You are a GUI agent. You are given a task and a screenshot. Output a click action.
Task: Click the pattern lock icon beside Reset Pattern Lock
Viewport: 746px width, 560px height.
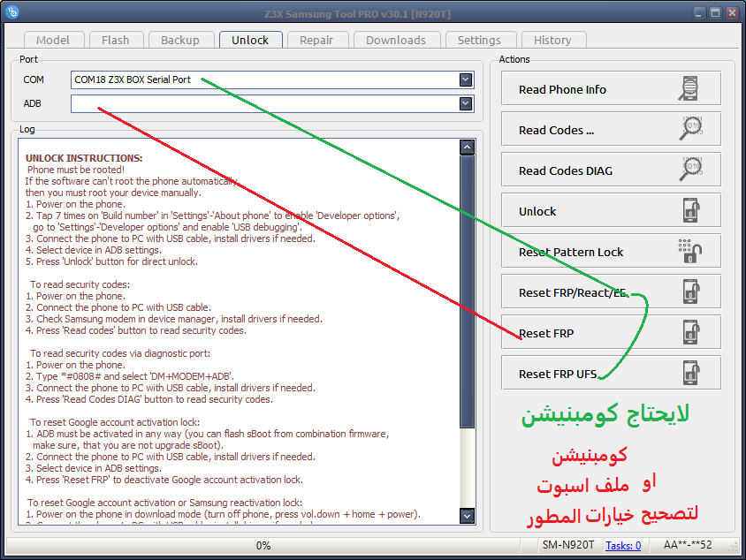(x=690, y=251)
